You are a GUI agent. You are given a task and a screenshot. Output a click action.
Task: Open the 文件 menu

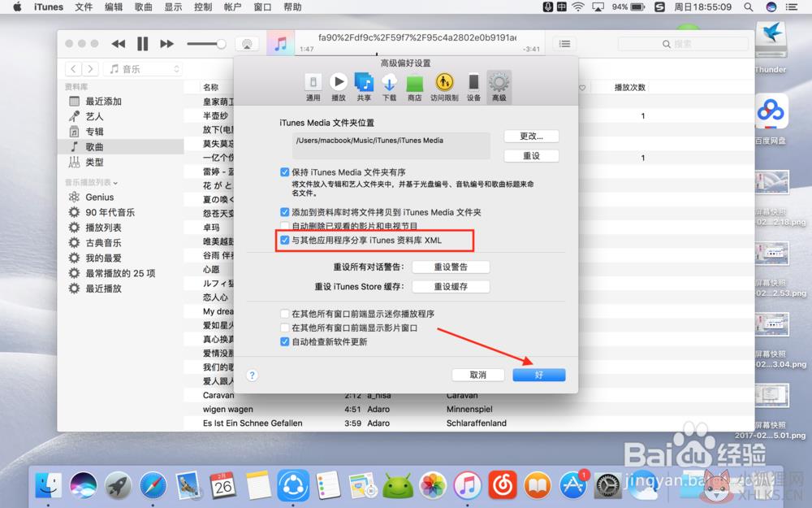point(84,7)
